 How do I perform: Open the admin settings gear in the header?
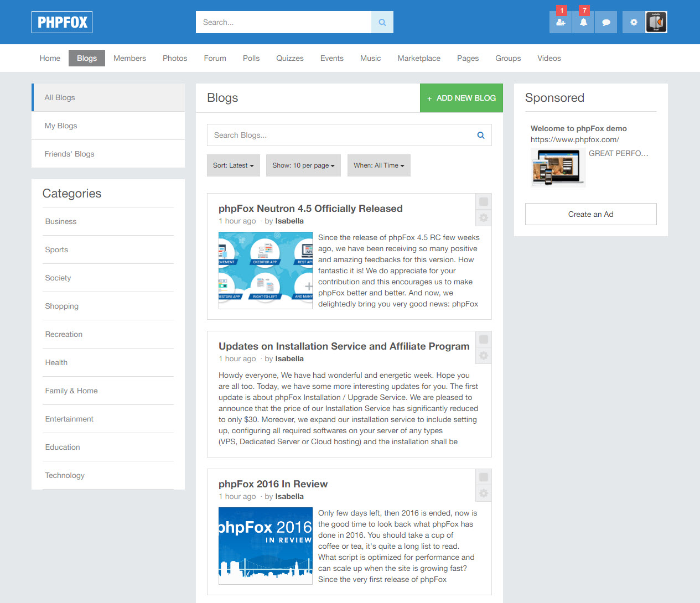633,22
